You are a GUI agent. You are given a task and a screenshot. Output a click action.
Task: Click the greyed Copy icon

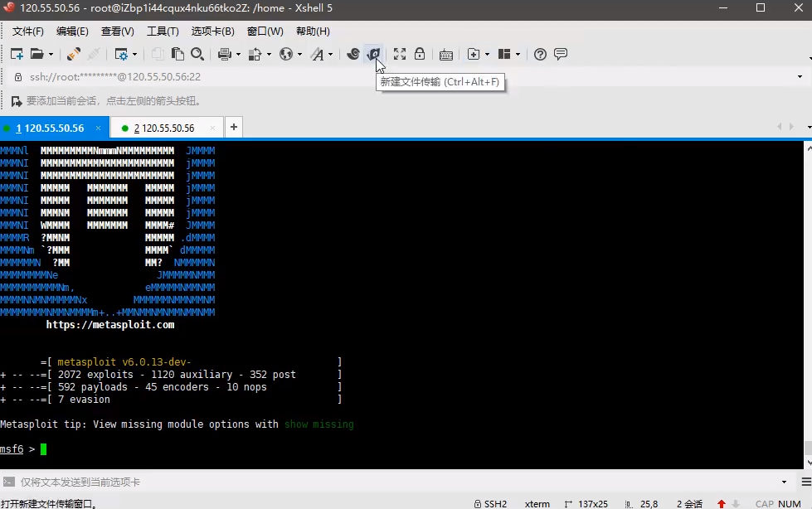click(158, 54)
